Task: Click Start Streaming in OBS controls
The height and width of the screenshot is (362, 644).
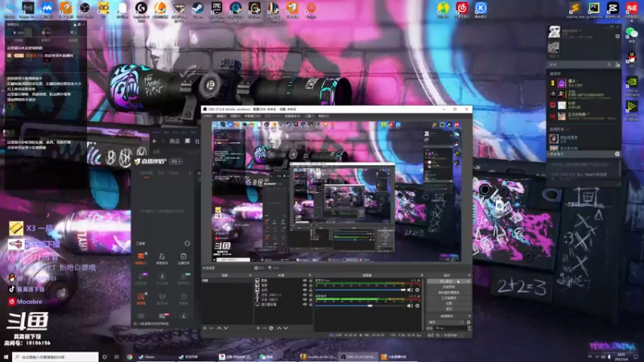Action: tap(448, 281)
